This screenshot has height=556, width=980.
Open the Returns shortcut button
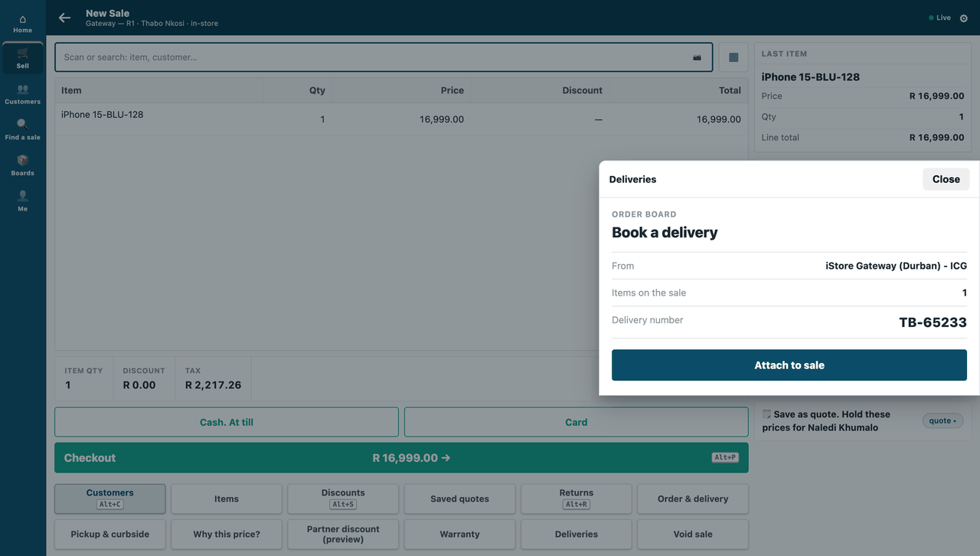(x=577, y=499)
